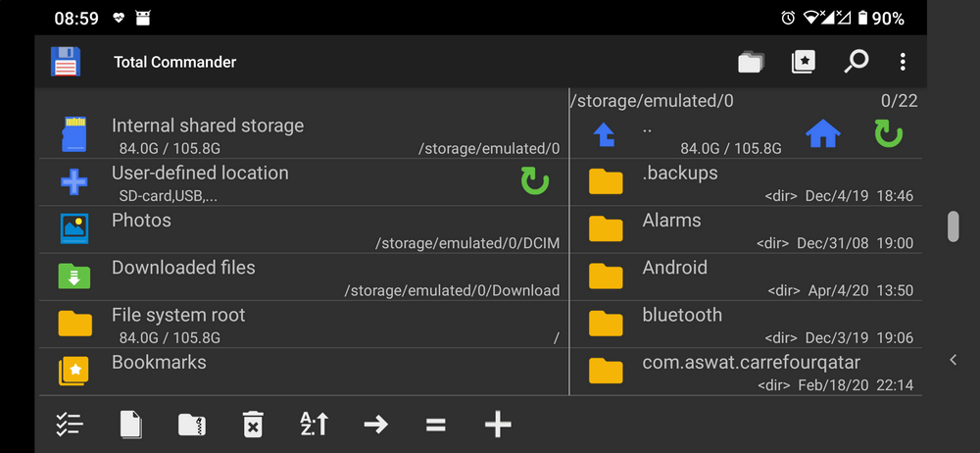Go to home folder via house icon

822,134
